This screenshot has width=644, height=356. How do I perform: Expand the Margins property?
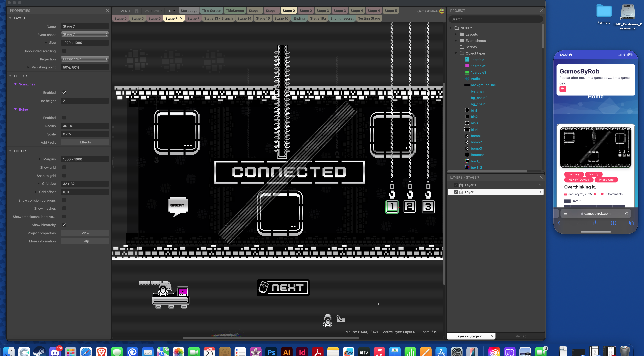click(x=40, y=159)
